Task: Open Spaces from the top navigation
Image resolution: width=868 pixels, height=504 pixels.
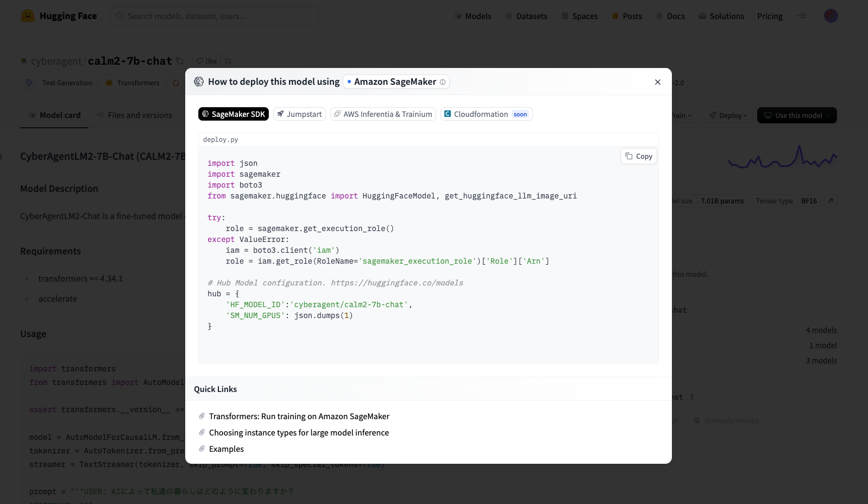Action: [x=580, y=16]
